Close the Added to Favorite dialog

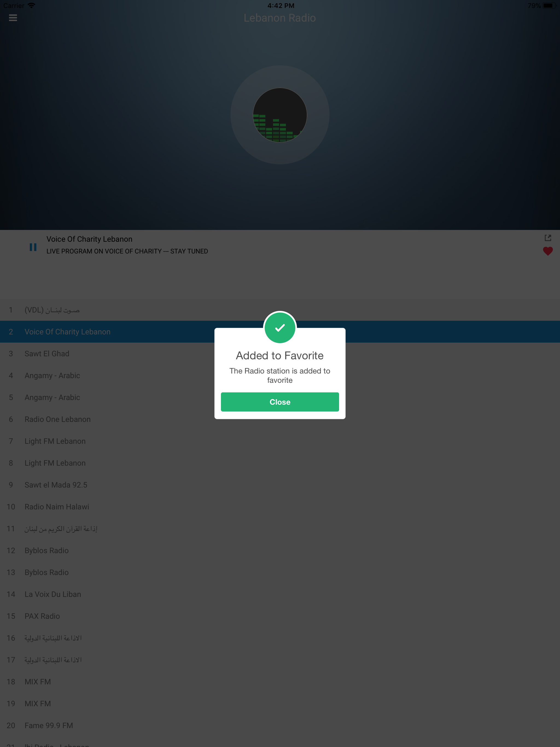click(280, 402)
